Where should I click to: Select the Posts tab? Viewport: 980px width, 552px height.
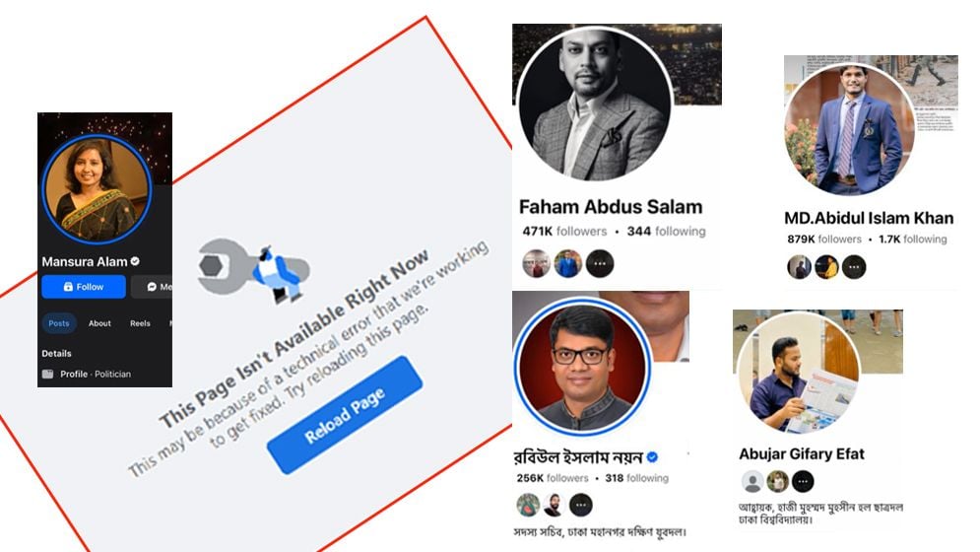(59, 323)
